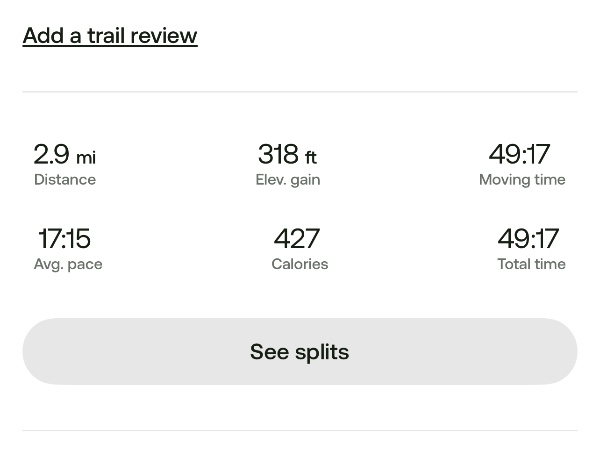The height and width of the screenshot is (450, 600).
Task: Click the ft unit beside elevation
Action: click(311, 158)
